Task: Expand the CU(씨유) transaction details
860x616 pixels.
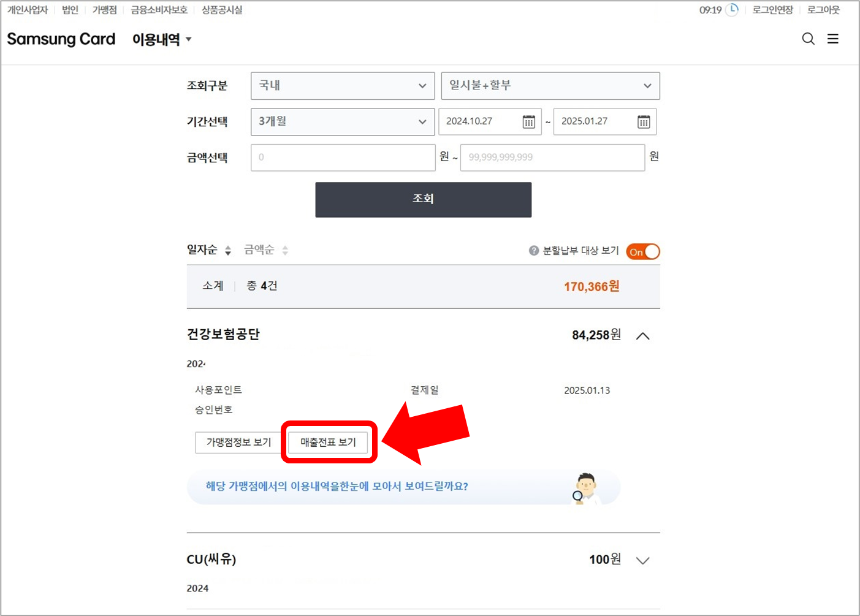Action: [642, 560]
